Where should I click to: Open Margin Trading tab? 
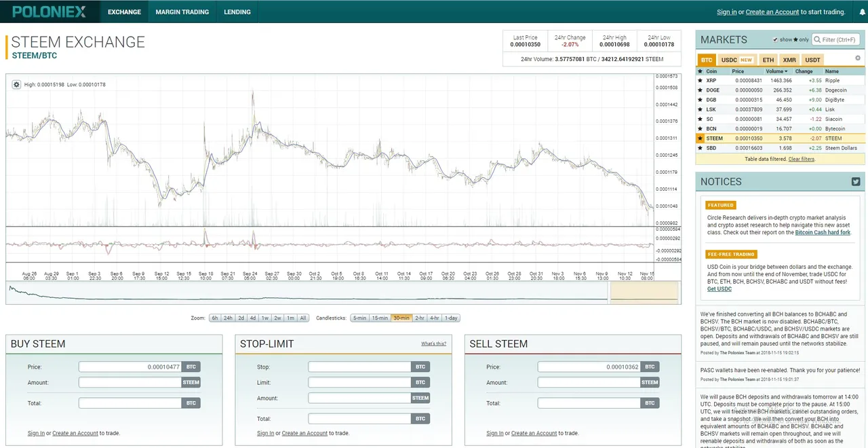[x=182, y=12]
